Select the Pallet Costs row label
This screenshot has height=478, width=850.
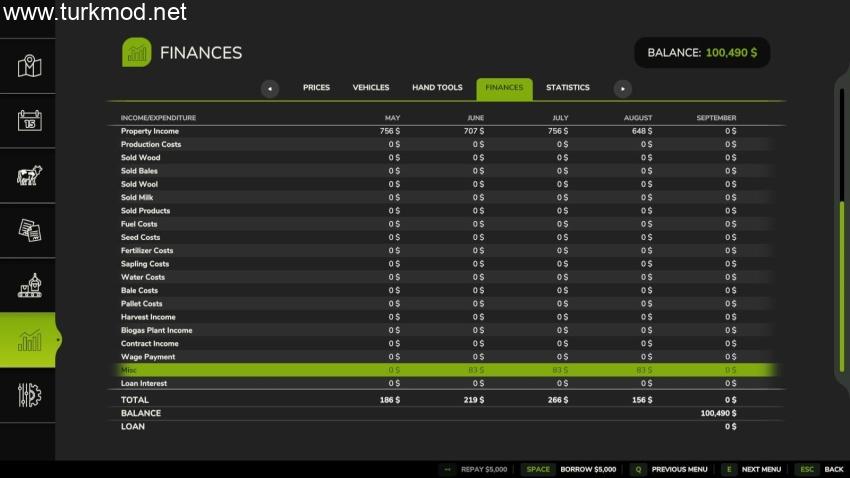pyautogui.click(x=141, y=303)
